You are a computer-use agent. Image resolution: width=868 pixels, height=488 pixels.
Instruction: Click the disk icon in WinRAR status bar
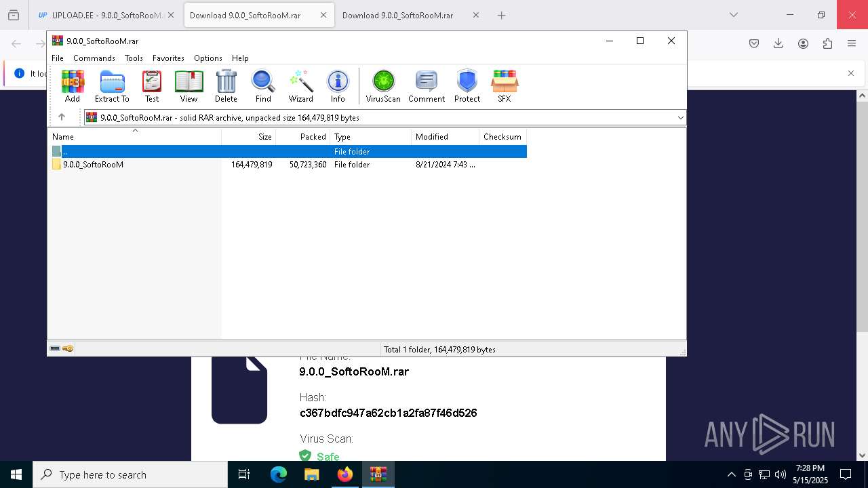[55, 348]
